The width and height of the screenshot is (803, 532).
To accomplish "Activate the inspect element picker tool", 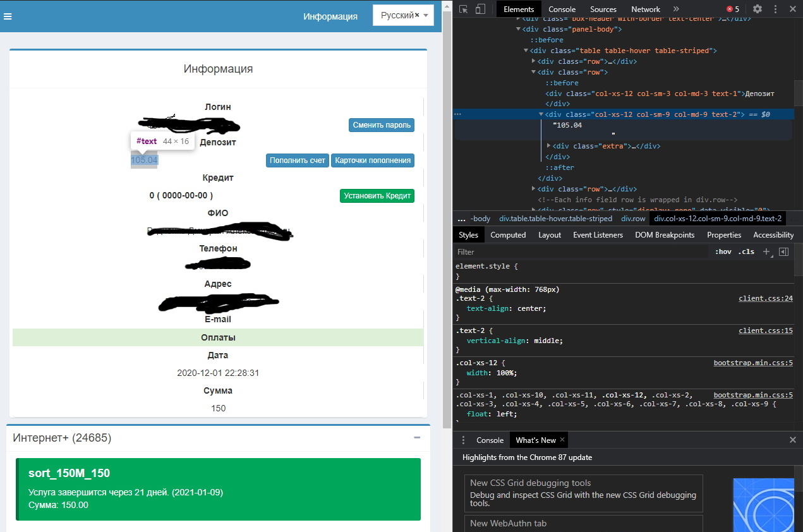I will point(464,9).
